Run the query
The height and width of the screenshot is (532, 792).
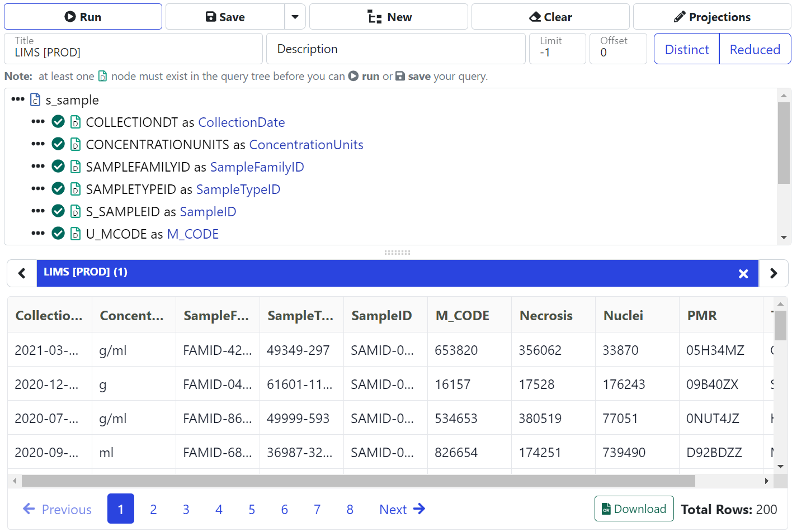[x=83, y=17]
